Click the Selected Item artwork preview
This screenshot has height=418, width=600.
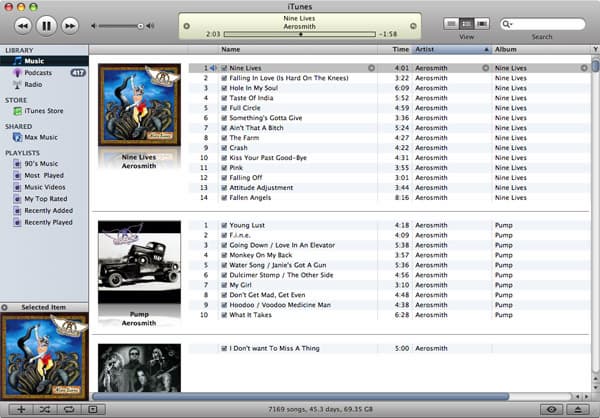[x=44, y=356]
